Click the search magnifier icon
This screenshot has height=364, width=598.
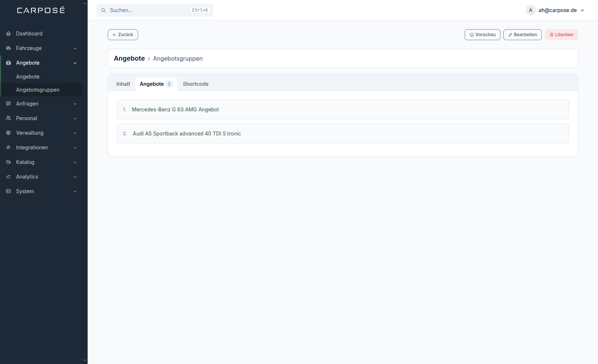[x=103, y=10]
